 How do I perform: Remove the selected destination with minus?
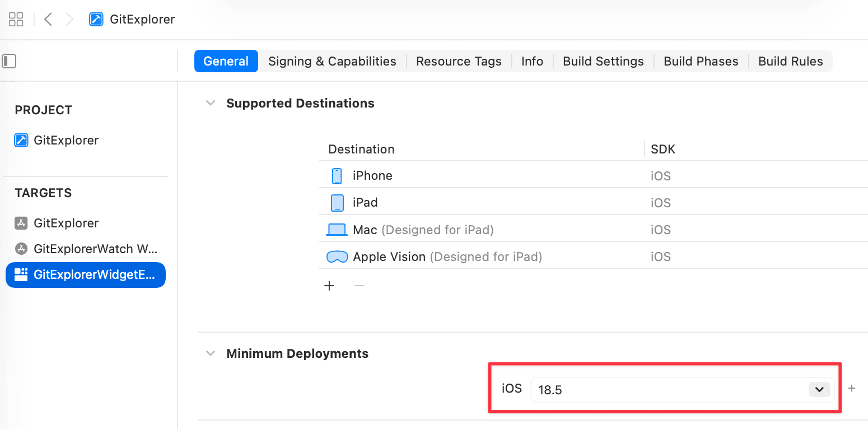tap(360, 286)
